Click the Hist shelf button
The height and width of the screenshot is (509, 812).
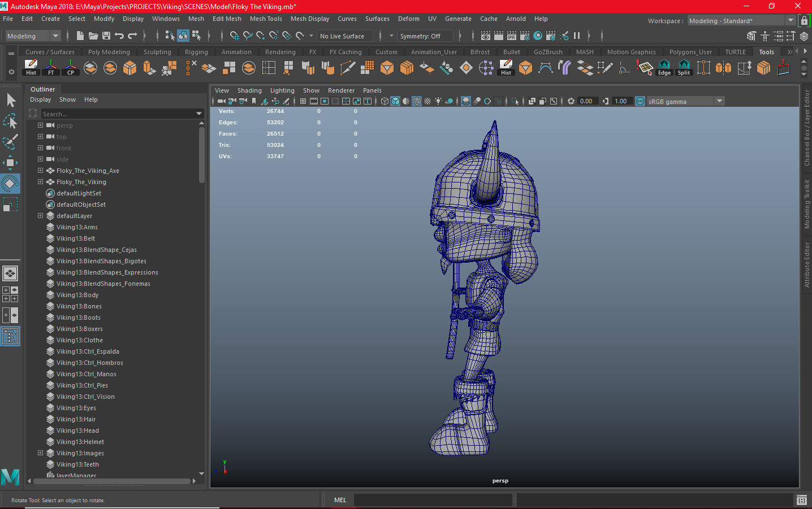pos(31,68)
